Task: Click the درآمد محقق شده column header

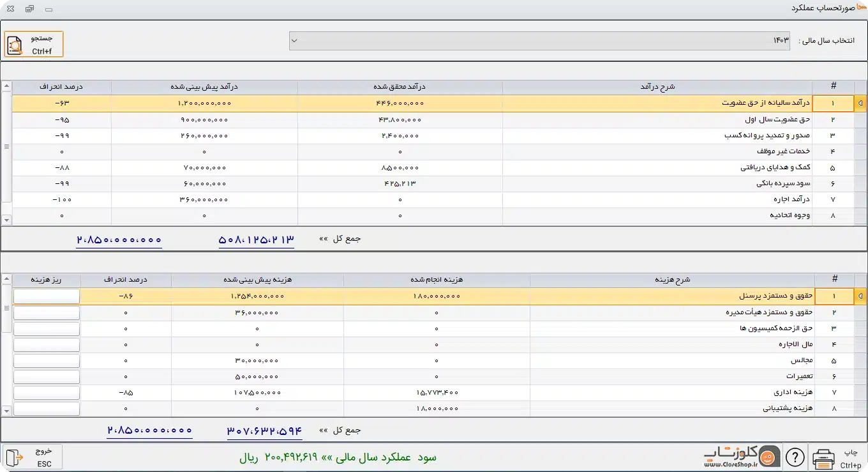Action: coord(400,86)
